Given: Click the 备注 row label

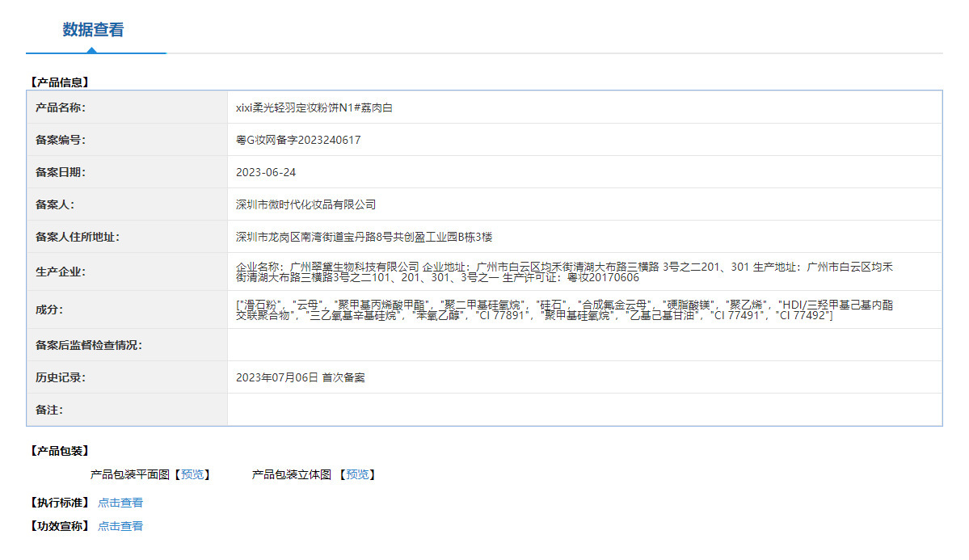Looking at the screenshot, I should 49,410.
